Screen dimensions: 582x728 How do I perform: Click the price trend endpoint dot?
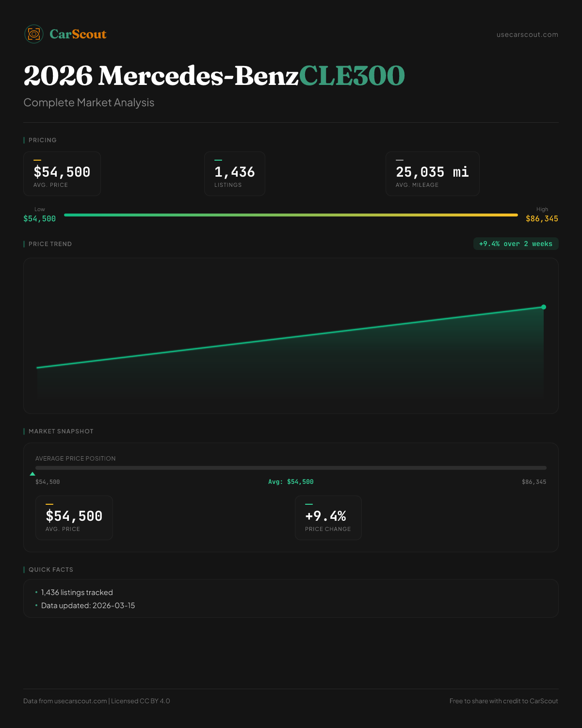tap(544, 307)
